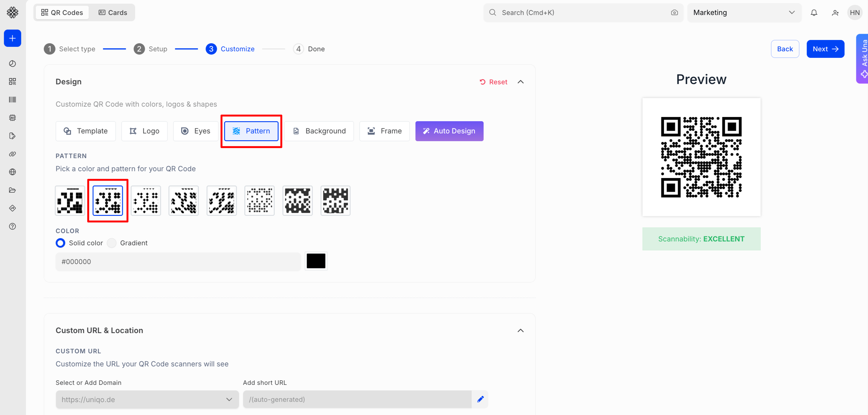Open the domain dropdown https://uniqo.de

point(147,399)
